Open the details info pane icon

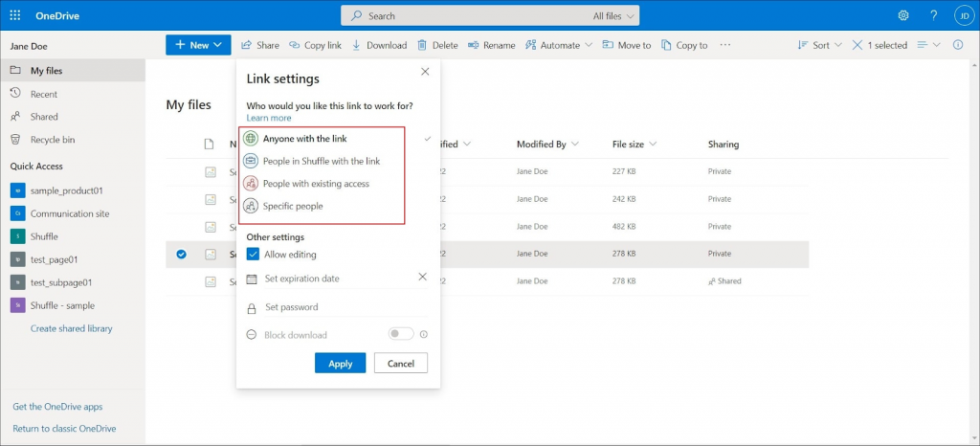(x=957, y=45)
